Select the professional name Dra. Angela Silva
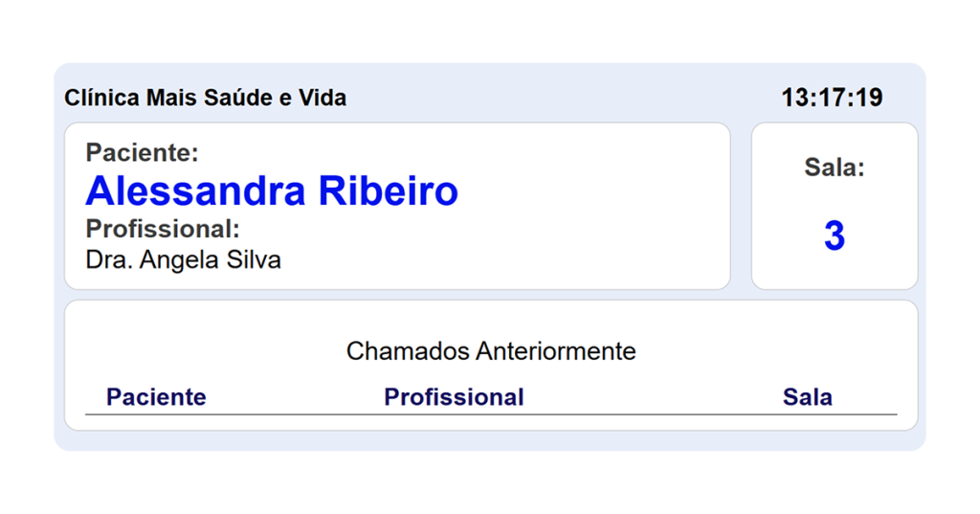This screenshot has width=980, height=514. point(183,259)
